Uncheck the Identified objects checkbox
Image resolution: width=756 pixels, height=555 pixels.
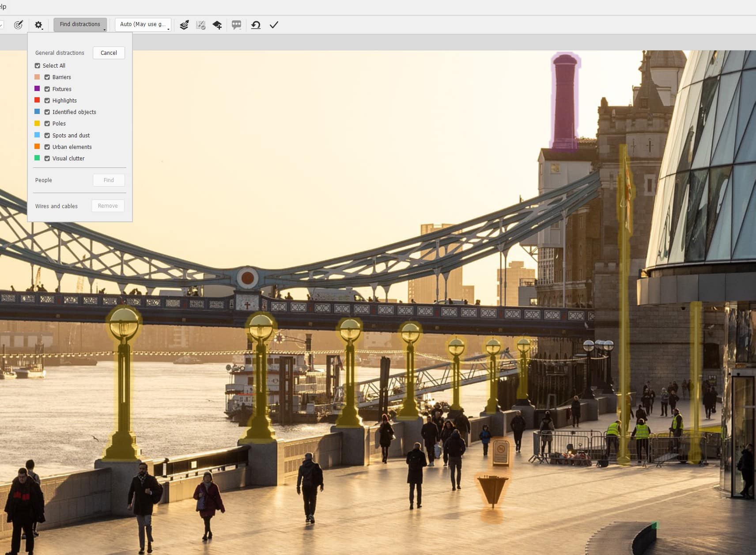tap(47, 112)
